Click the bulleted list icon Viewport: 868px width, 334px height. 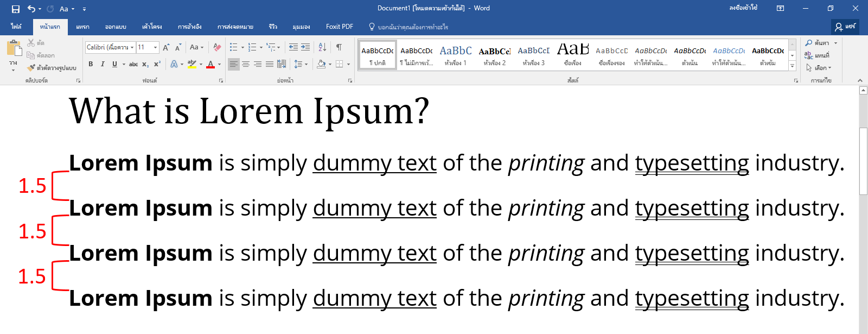(234, 47)
